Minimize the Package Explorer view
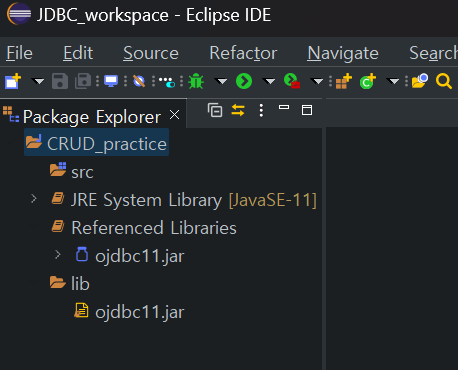The height and width of the screenshot is (370, 458). click(x=284, y=107)
